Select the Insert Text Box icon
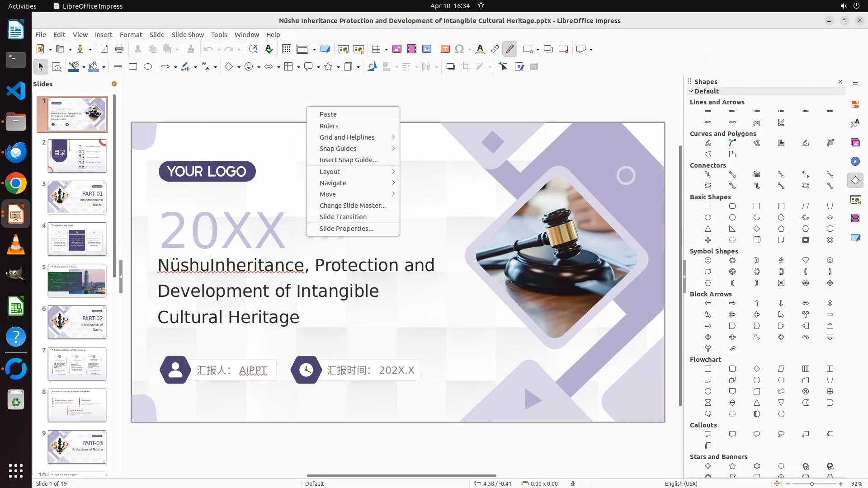This screenshot has width=868, height=488. [445, 49]
